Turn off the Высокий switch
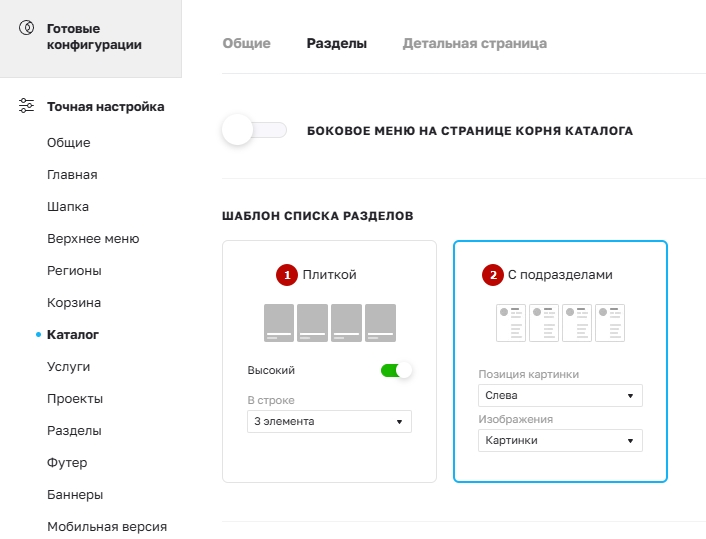 [x=396, y=370]
